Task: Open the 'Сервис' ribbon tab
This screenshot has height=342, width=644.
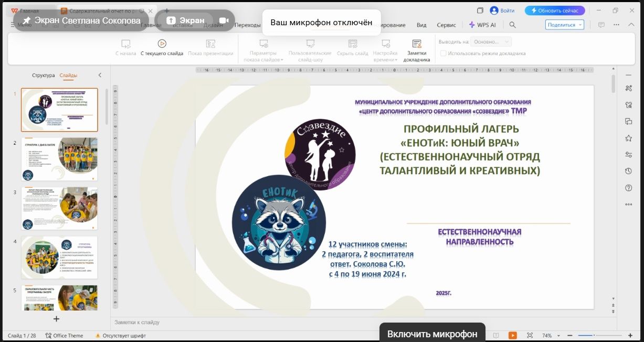Action: (446, 25)
